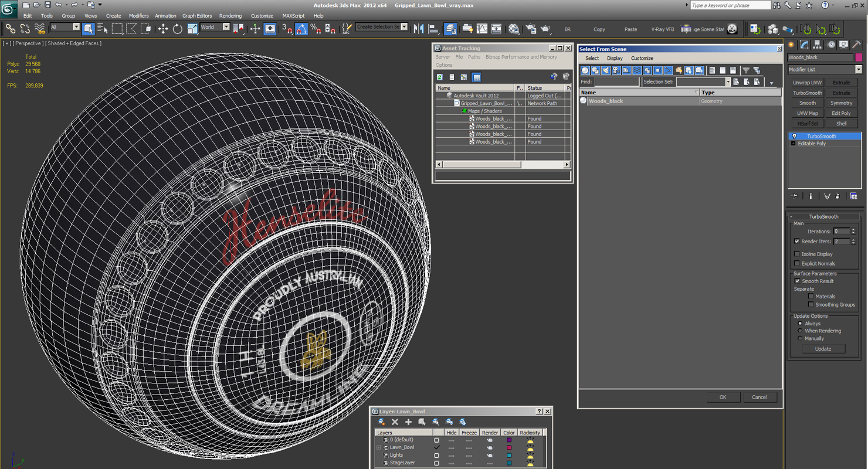Click the Update button in TurboSmooth
This screenshot has height=469, width=868.
[823, 349]
